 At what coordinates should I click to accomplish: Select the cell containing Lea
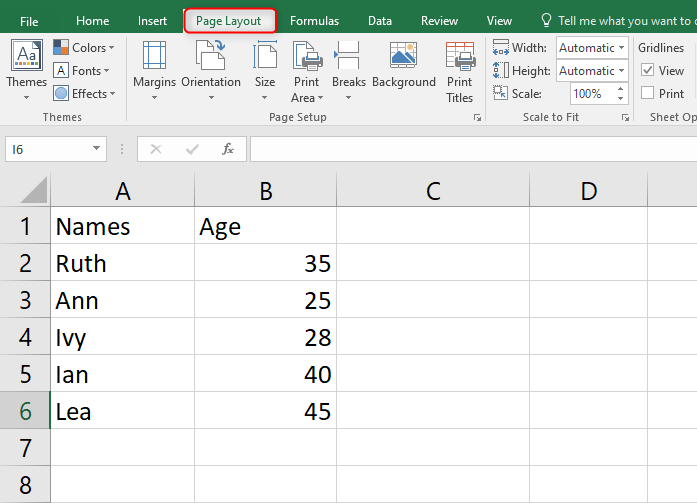click(x=123, y=411)
